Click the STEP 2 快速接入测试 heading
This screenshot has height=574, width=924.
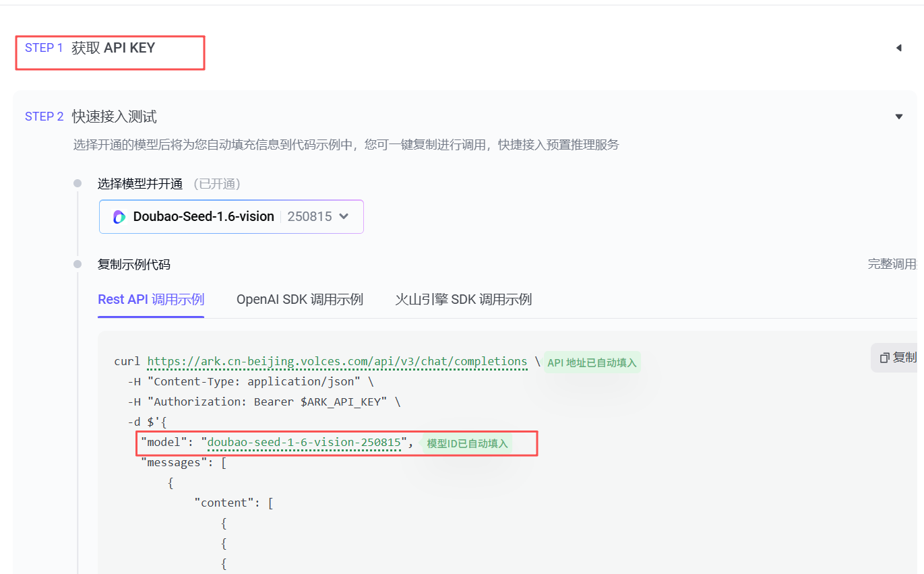click(91, 117)
